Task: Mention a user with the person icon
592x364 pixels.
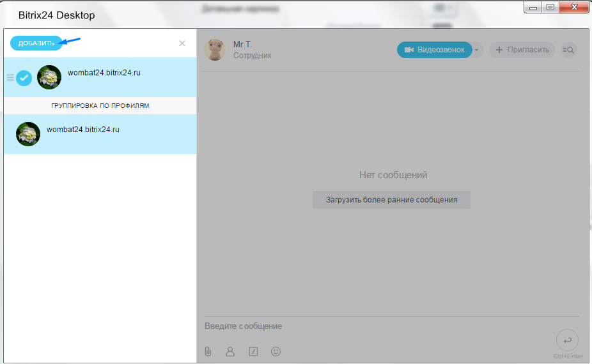Action: click(x=230, y=352)
